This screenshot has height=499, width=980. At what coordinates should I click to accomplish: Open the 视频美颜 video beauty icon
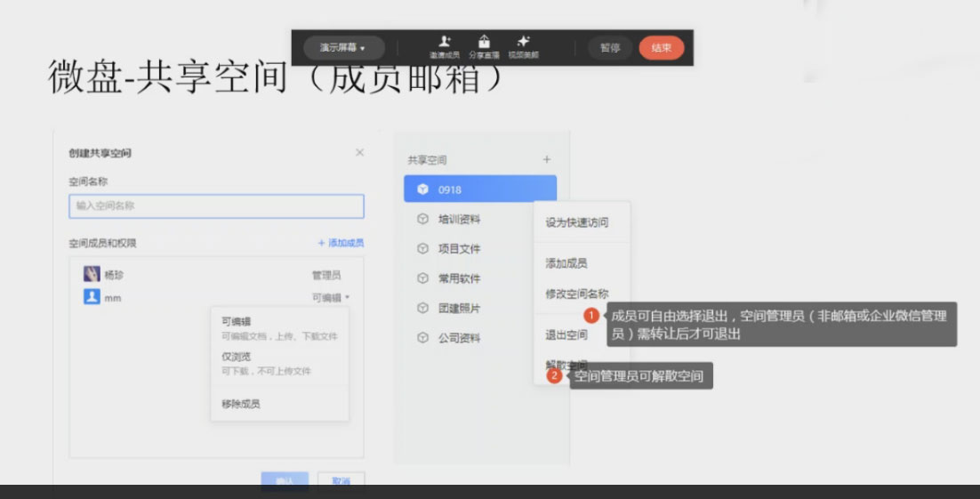coord(523,43)
